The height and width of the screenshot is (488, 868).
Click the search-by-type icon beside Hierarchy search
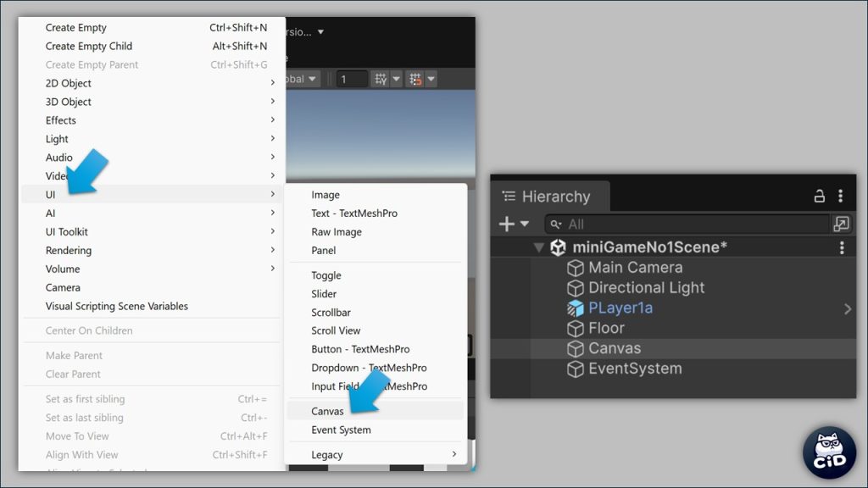click(x=841, y=224)
